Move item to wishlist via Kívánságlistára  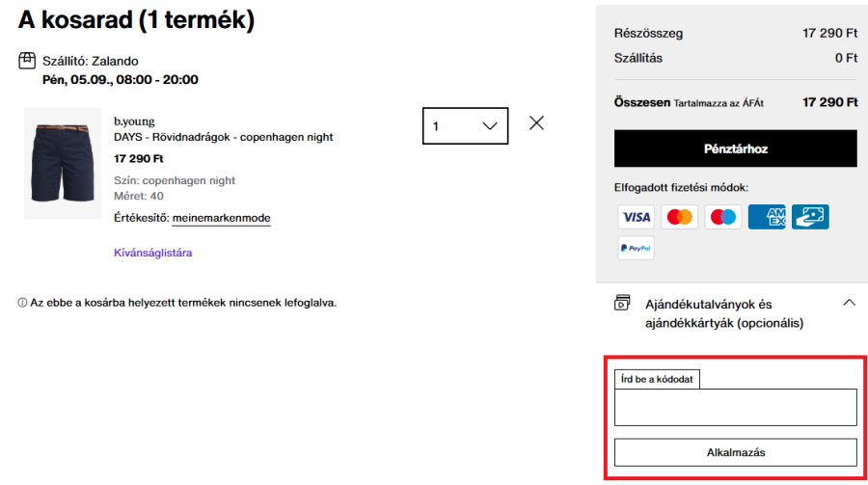point(153,253)
